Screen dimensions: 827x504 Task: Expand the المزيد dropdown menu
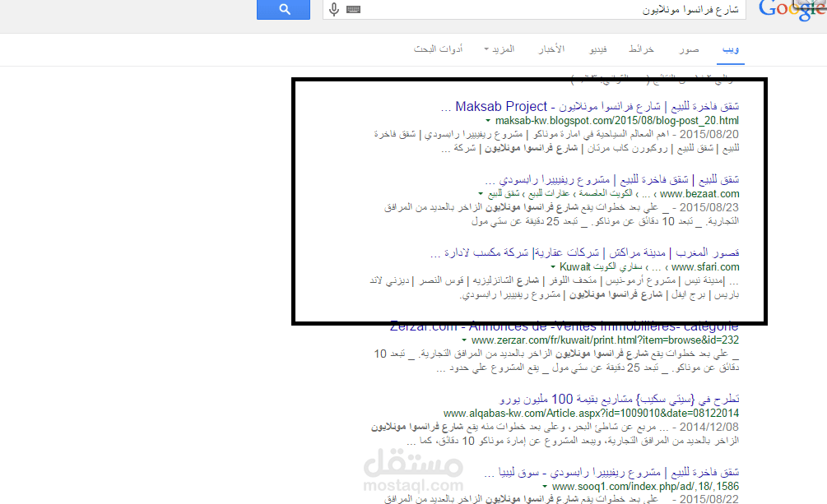499,49
